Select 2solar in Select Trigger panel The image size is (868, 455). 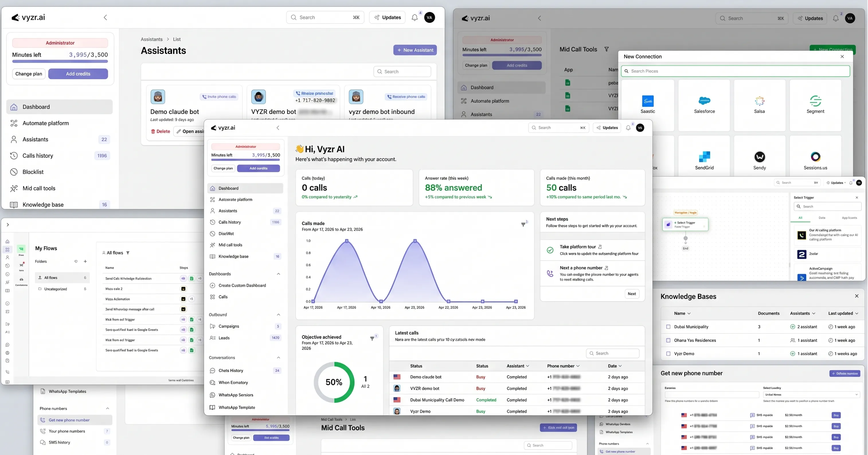click(828, 254)
